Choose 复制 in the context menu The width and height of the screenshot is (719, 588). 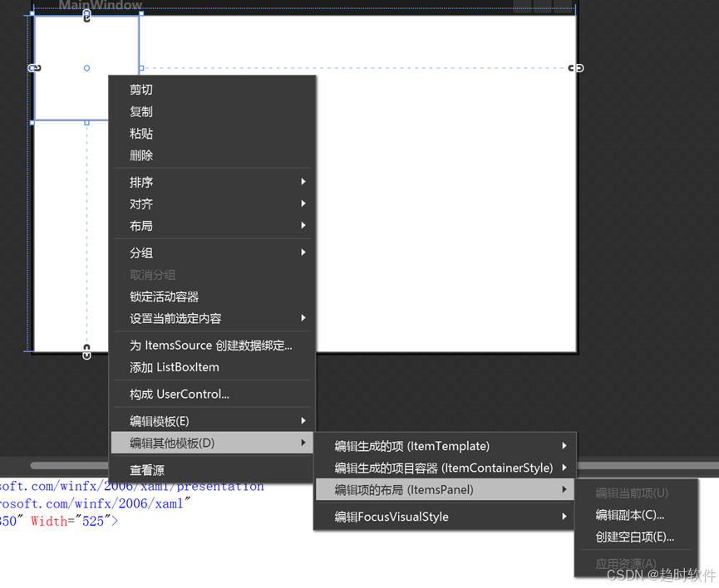141,111
